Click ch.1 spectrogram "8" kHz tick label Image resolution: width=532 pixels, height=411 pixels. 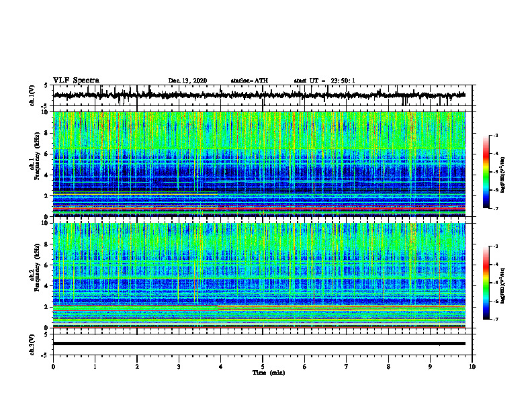[47, 133]
